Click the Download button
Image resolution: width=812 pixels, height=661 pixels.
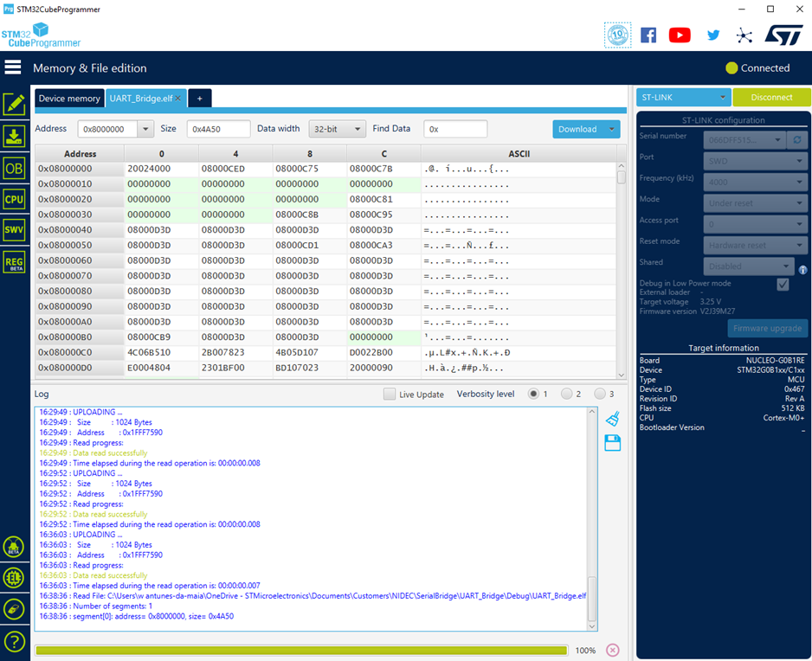(x=577, y=130)
